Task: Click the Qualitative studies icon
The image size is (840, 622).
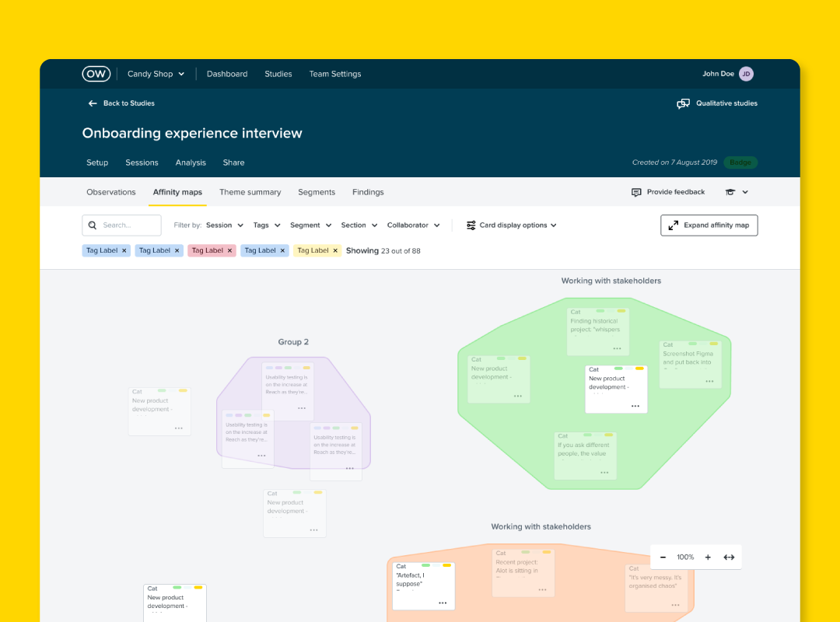Action: coord(683,103)
